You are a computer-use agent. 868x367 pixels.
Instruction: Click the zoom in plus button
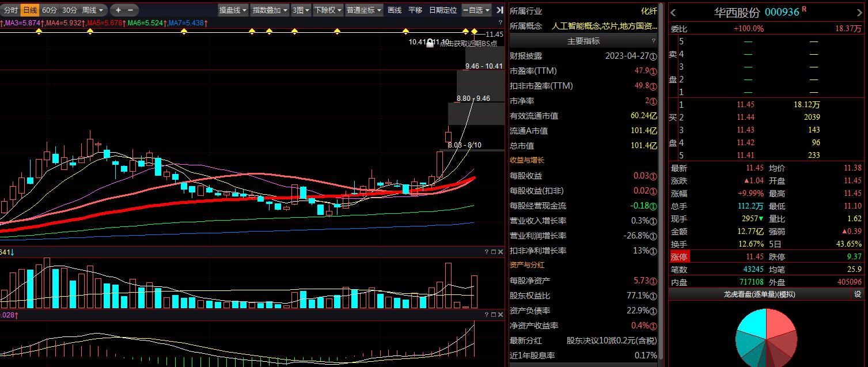pos(118,10)
